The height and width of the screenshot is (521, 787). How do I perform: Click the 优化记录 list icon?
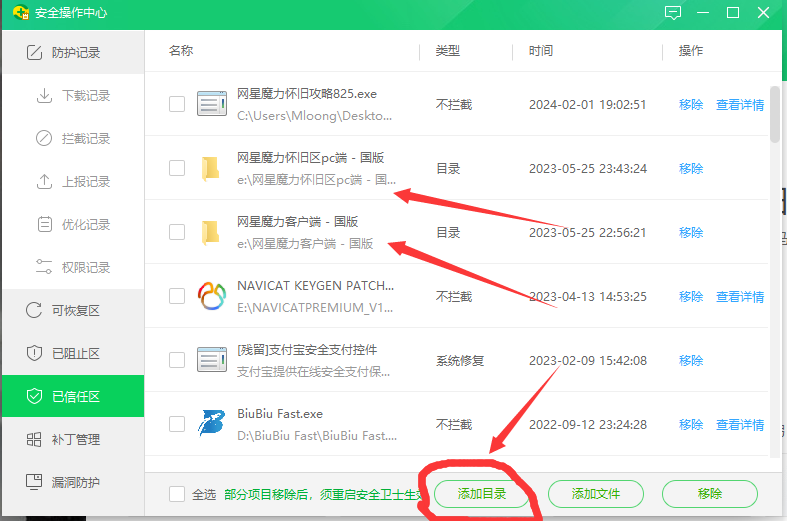[45, 224]
